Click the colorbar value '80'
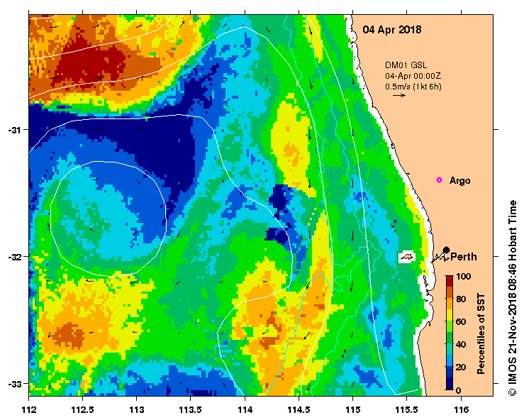Image resolution: width=524 pixels, height=420 pixels. coord(461,299)
